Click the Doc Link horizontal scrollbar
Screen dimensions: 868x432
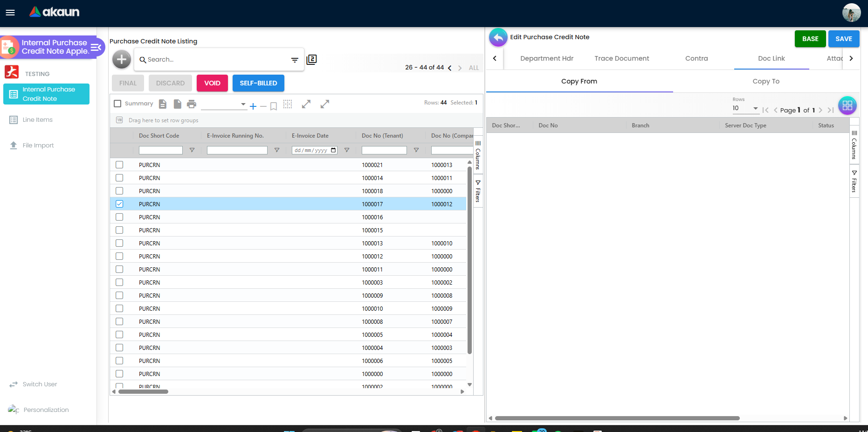point(617,418)
